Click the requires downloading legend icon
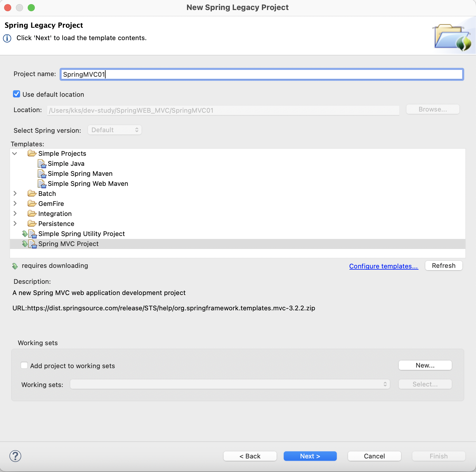 15,266
